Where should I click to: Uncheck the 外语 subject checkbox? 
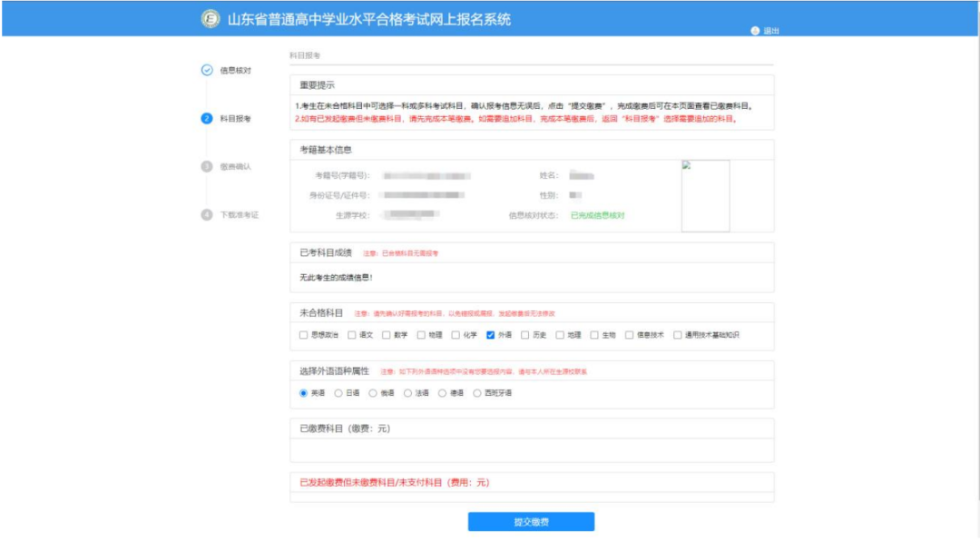pyautogui.click(x=491, y=335)
